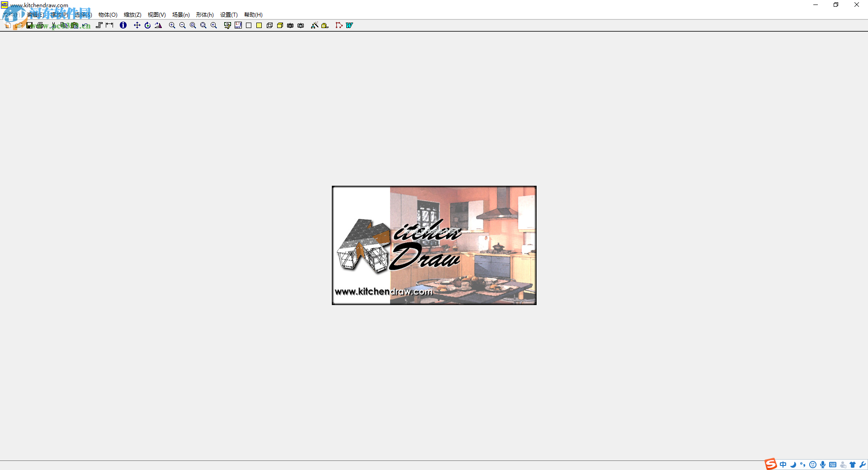Click the microphone voice input icon
The height and width of the screenshot is (470, 868).
(823, 465)
